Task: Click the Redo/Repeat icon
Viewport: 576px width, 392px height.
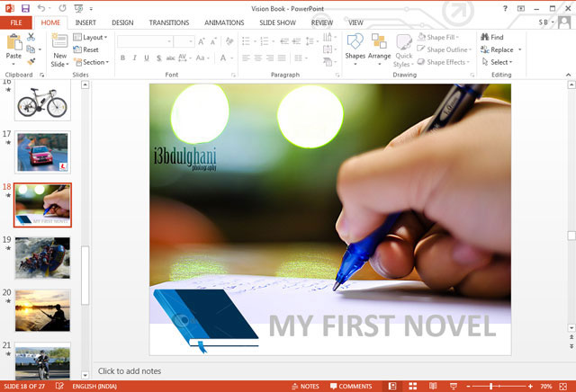Action: pyautogui.click(x=63, y=8)
